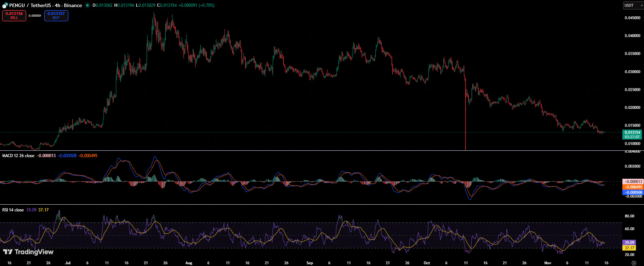The image size is (644, 266).
Task: Click the green market status dot
Action: [x=87, y=5]
